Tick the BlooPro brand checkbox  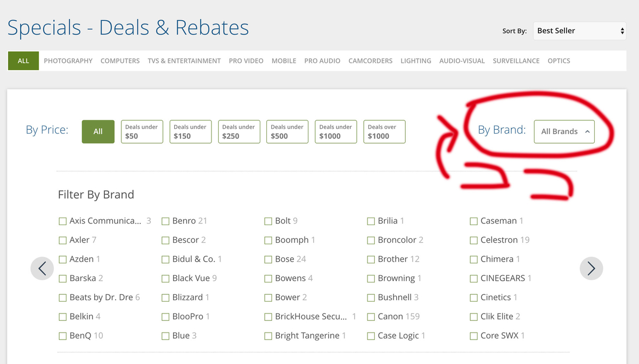point(166,317)
